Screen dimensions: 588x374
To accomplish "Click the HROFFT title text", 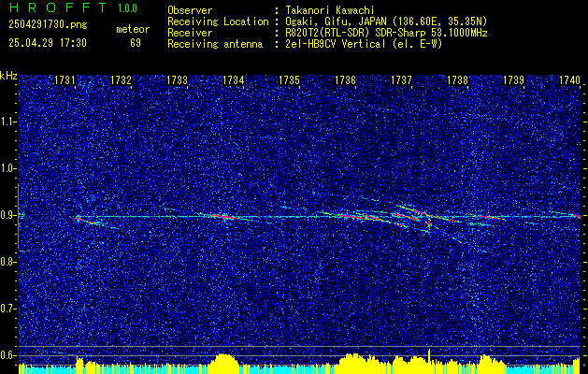I will (x=58, y=7).
